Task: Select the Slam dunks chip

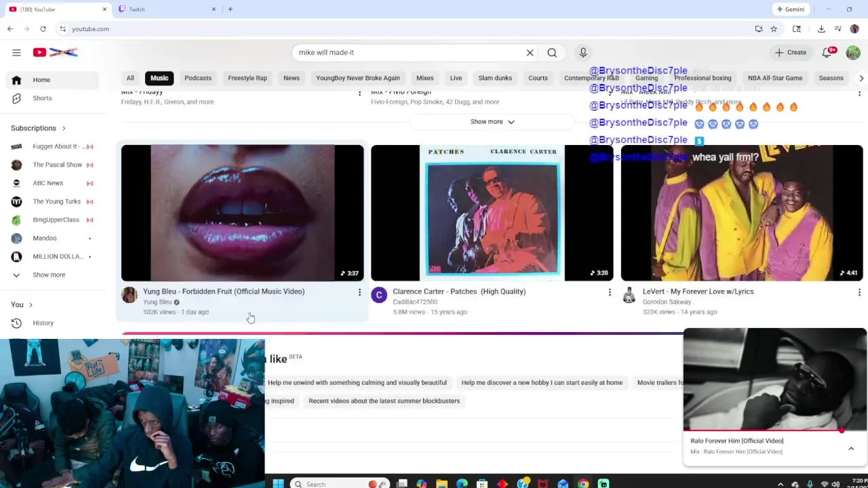Action: [495, 78]
